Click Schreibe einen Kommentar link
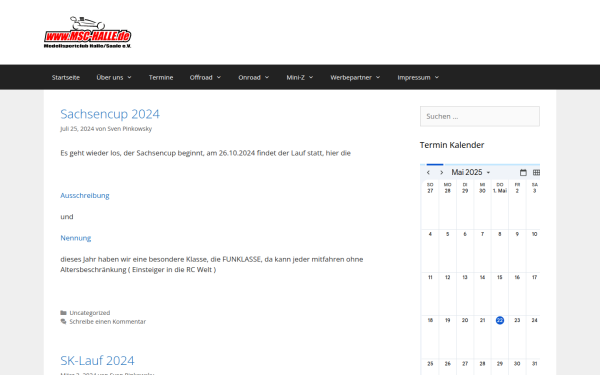Screen dimensions: 600x375 108,321
